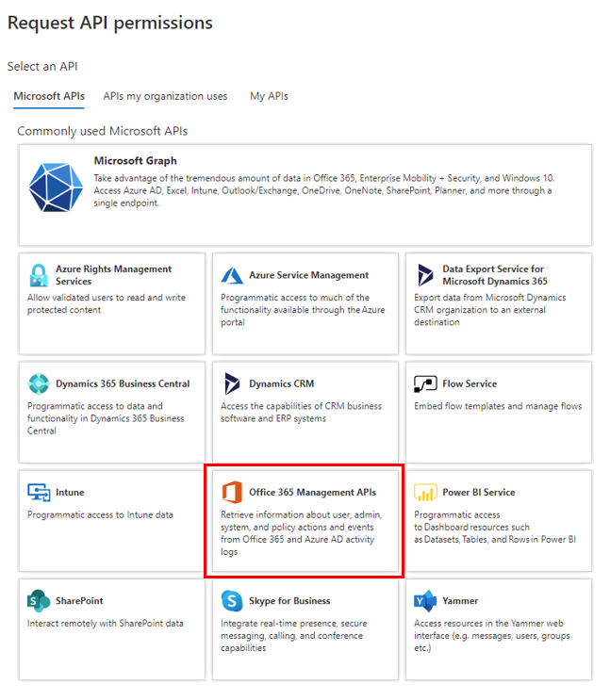The image size is (610, 700).
Task: Click the orange Office 365 logo icon
Action: coord(232,492)
